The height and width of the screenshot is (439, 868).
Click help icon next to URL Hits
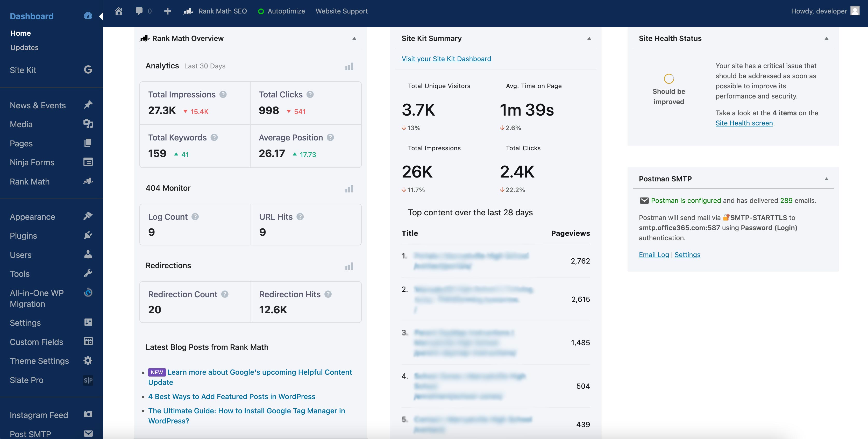click(300, 217)
